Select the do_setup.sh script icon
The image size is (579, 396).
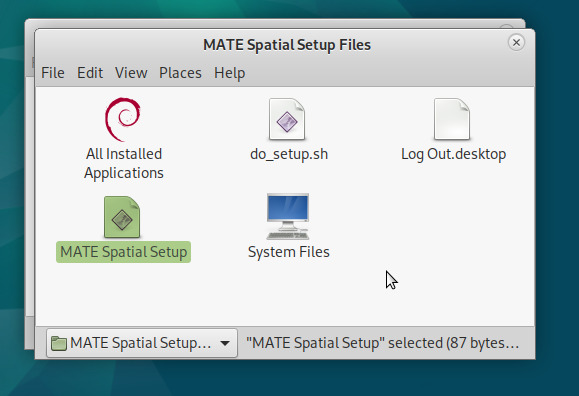pyautogui.click(x=287, y=119)
